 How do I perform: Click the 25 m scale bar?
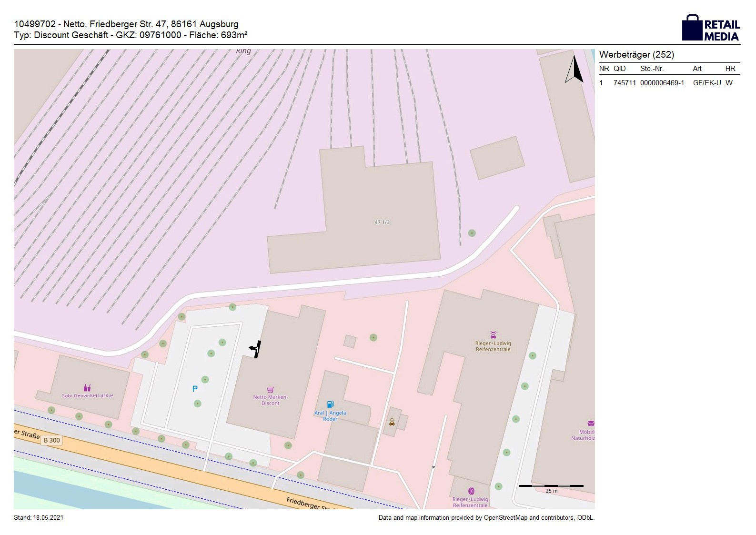[551, 486]
